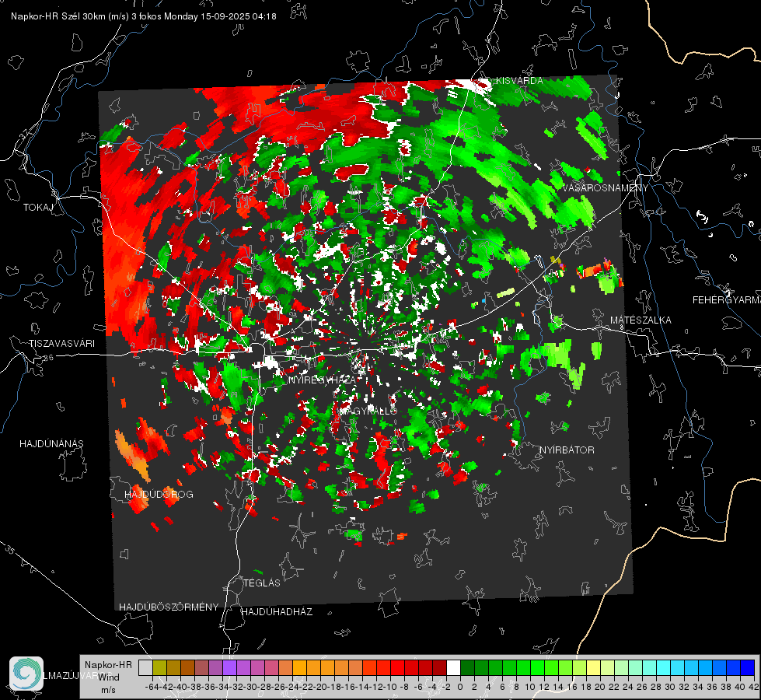Screen dimensions: 761x700
Task: Click the FEHÉRGYARMAT label at the right edge
Action: click(727, 300)
